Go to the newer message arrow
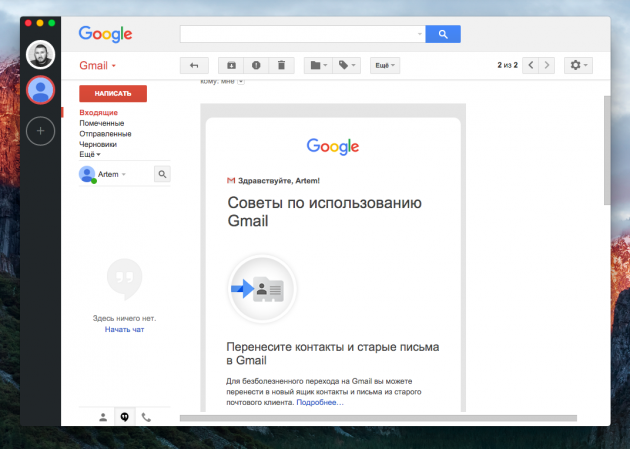The width and height of the screenshot is (630, 449). [x=530, y=65]
